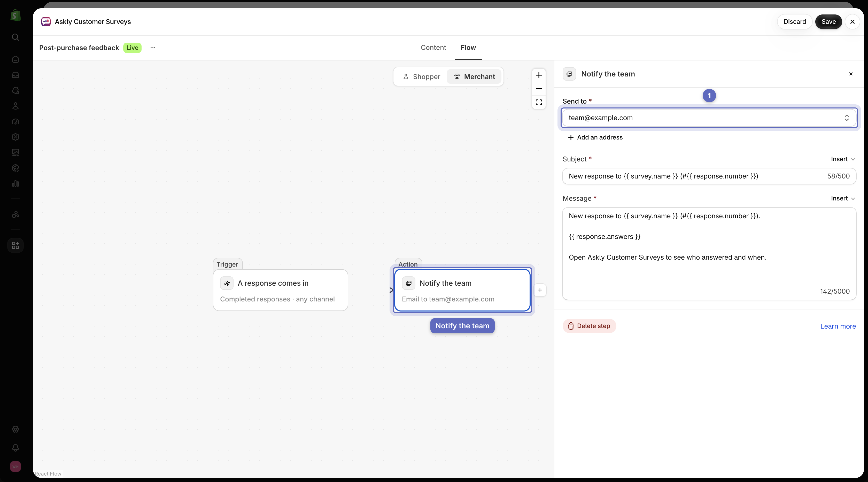Screen dimensions: 868x482
Task: Click 'Email to team@example.com' node text
Action: click(x=448, y=299)
